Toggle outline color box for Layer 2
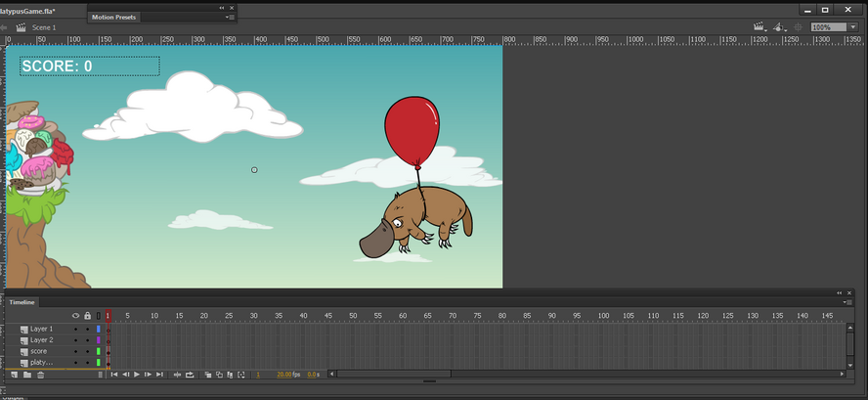Screen dimensions: 868x400 pos(99,340)
